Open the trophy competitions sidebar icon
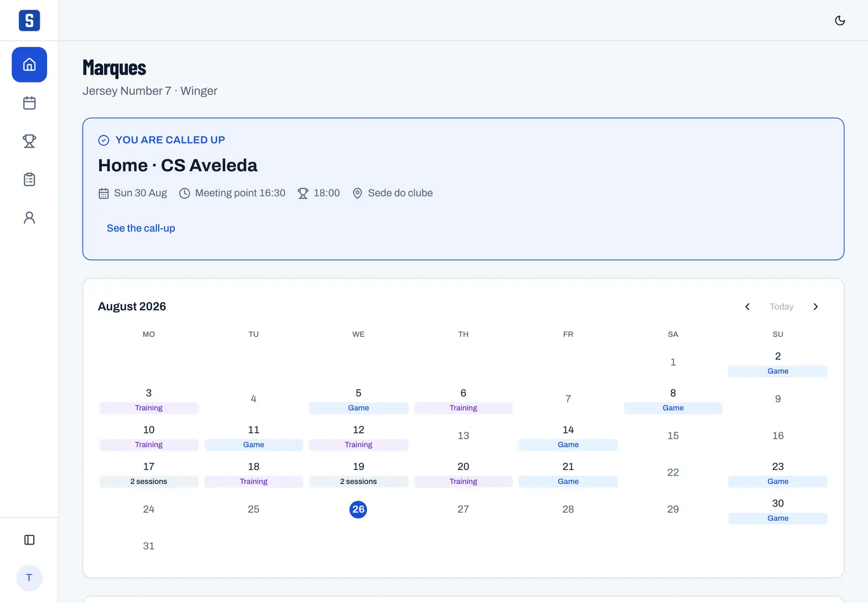Screen dimensions: 868x603 (x=30, y=141)
